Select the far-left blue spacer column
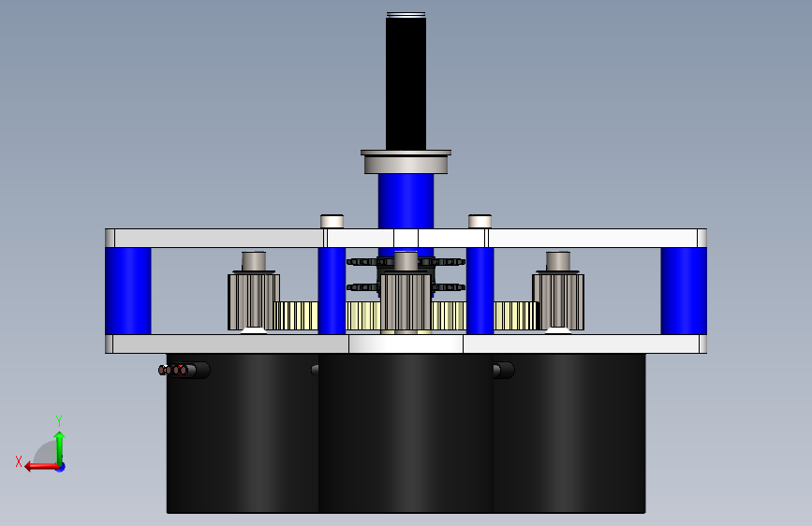Image resolution: width=812 pixels, height=526 pixels. [x=128, y=291]
